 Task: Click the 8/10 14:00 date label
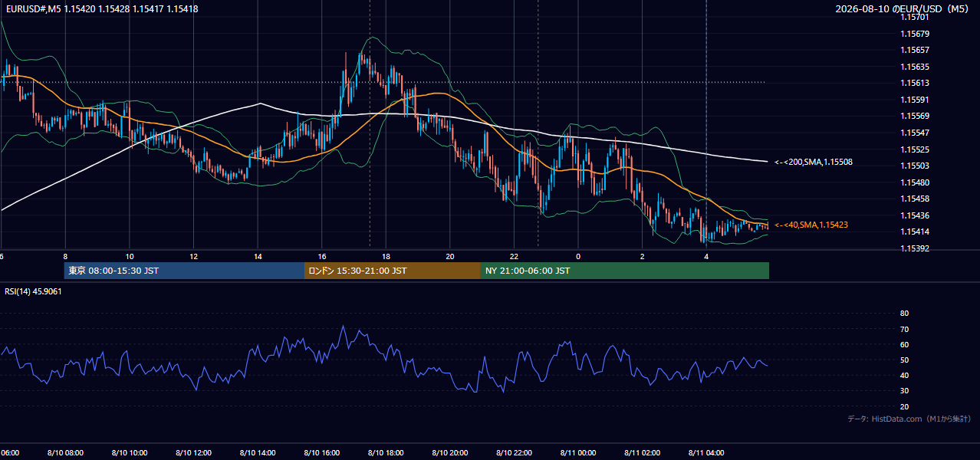(x=257, y=453)
